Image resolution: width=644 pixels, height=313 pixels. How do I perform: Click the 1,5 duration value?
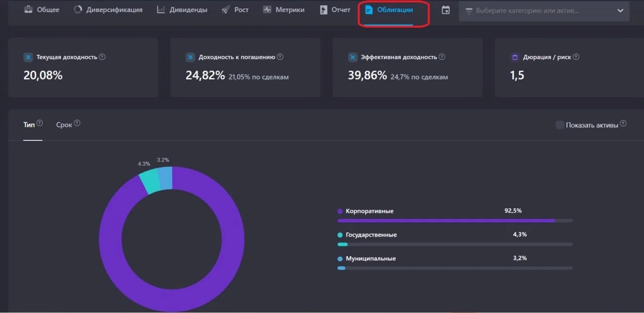[517, 75]
